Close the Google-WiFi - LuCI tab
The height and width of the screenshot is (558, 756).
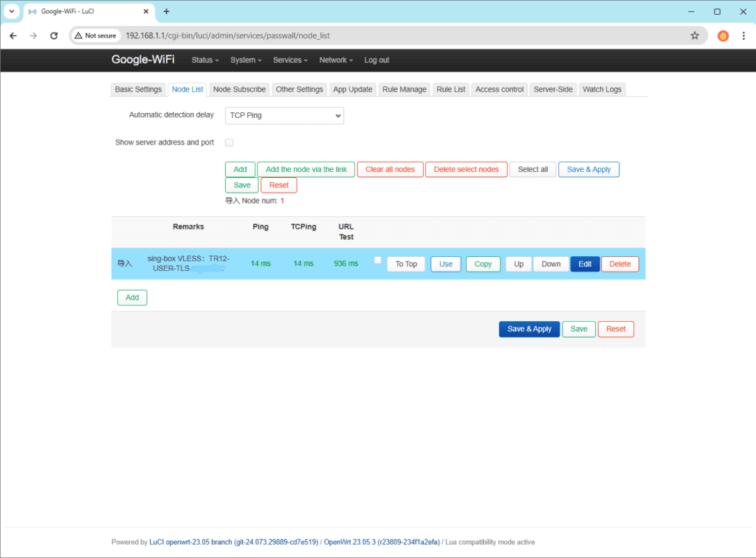point(145,11)
